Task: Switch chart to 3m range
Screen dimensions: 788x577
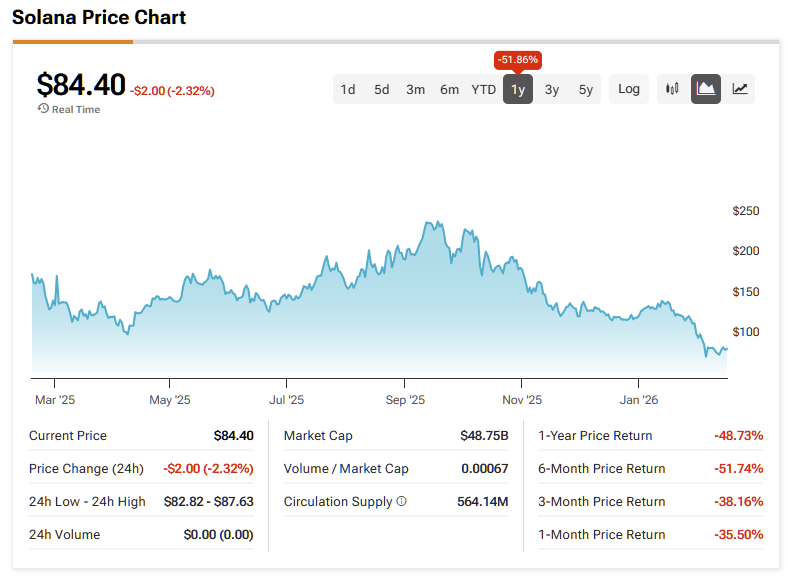Action: 416,89
